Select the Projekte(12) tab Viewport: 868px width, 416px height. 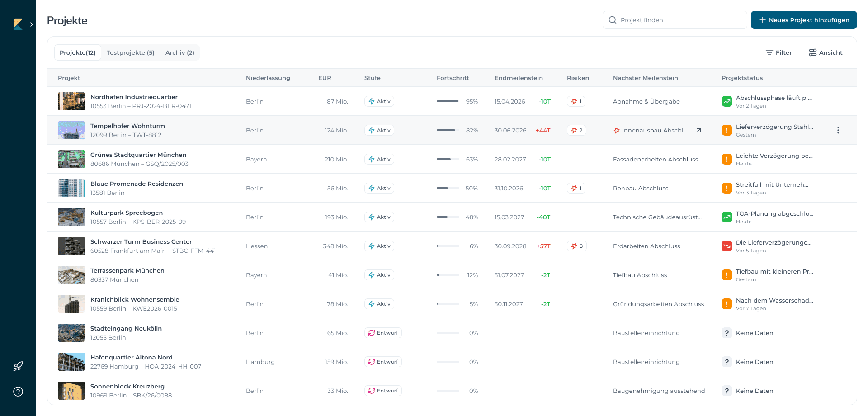point(78,52)
